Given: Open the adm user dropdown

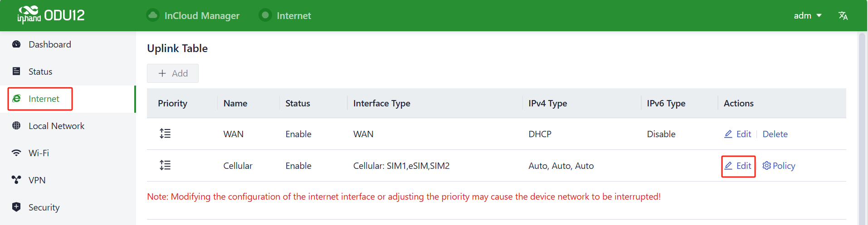Looking at the screenshot, I should (807, 16).
